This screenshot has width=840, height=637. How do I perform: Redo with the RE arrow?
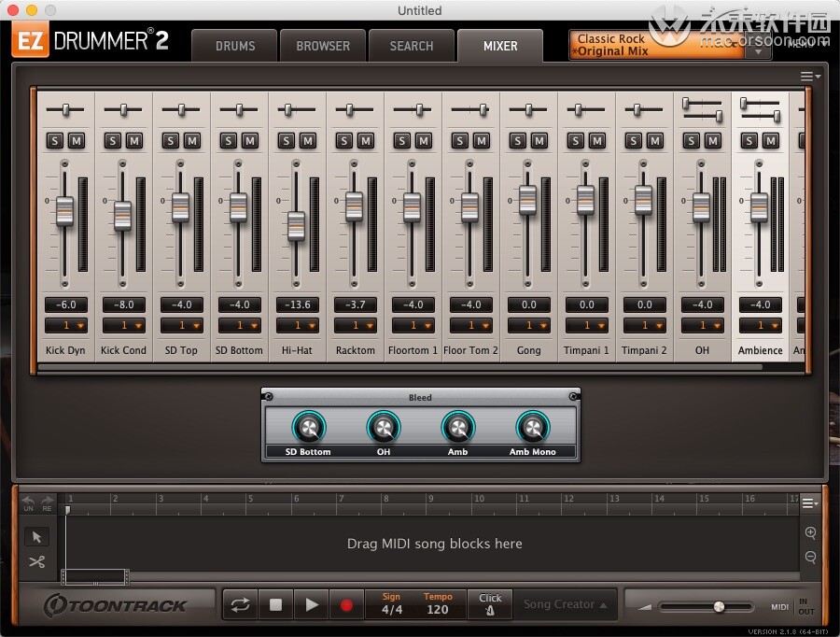[x=48, y=503]
